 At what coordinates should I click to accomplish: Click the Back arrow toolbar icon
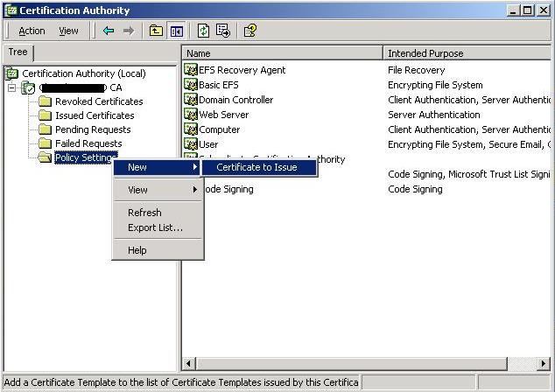coord(109,31)
